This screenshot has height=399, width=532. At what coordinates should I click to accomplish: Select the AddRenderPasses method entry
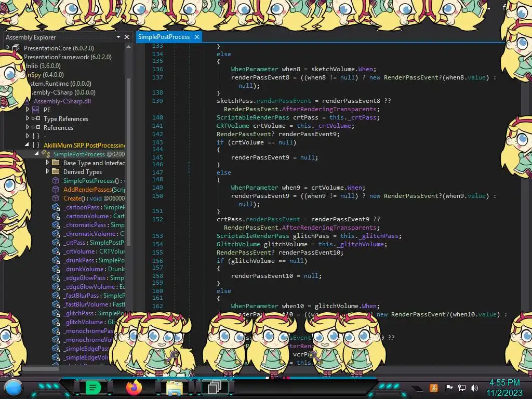pyautogui.click(x=94, y=189)
